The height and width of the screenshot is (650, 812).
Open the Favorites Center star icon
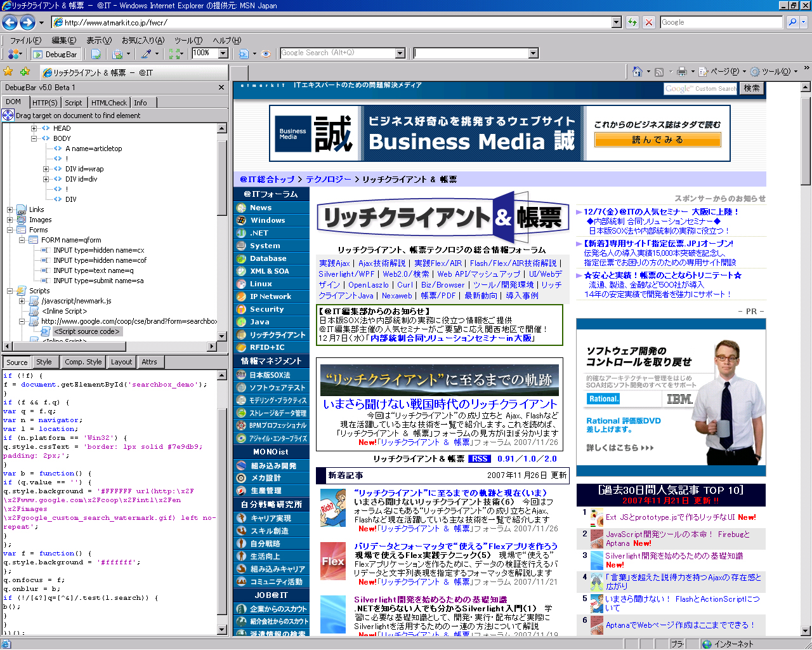(x=8, y=72)
